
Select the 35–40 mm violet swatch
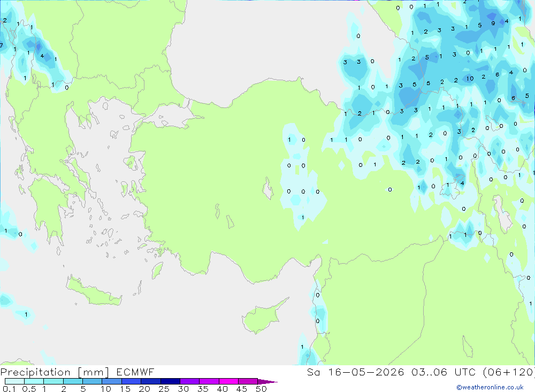tap(209, 381)
